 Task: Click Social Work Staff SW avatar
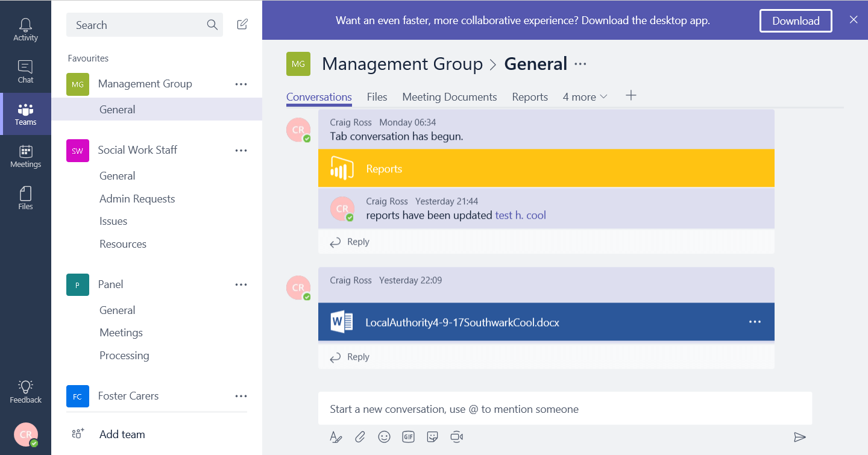click(x=78, y=151)
